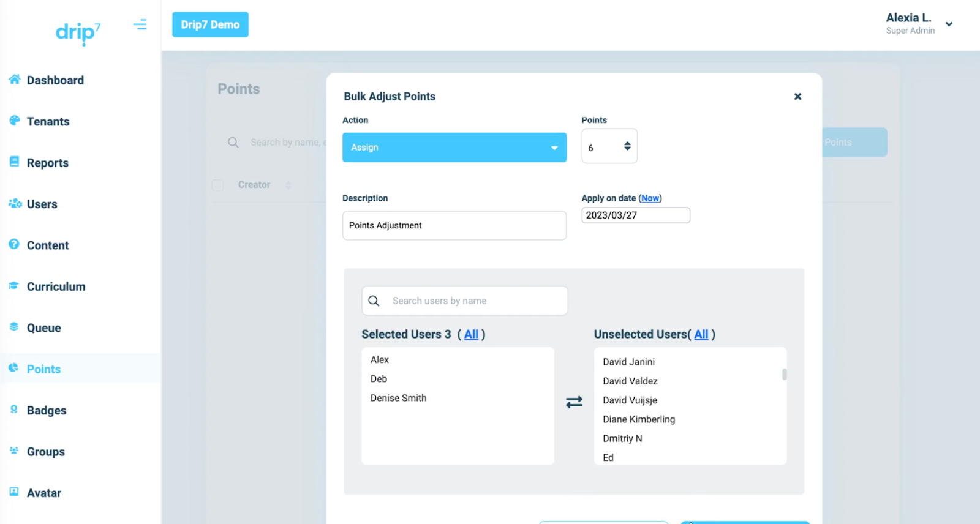Screen dimensions: 980x524
Task: Select Ed in Unselected Users list
Action: click(608, 457)
